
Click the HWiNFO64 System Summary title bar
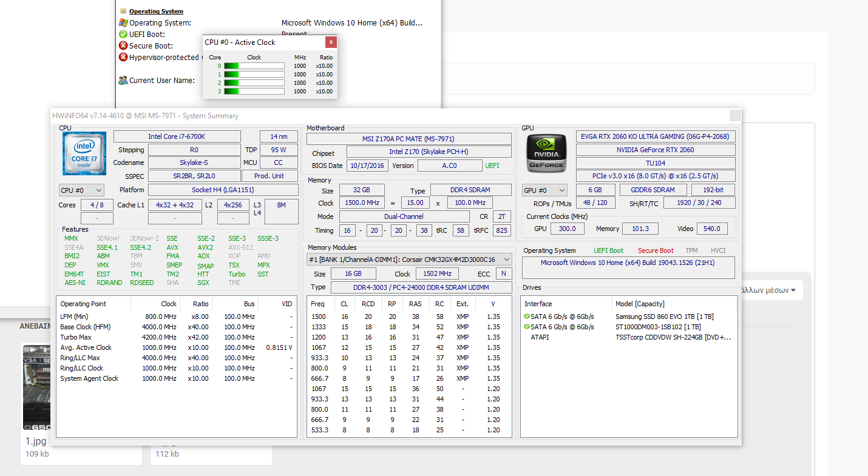tap(388, 115)
